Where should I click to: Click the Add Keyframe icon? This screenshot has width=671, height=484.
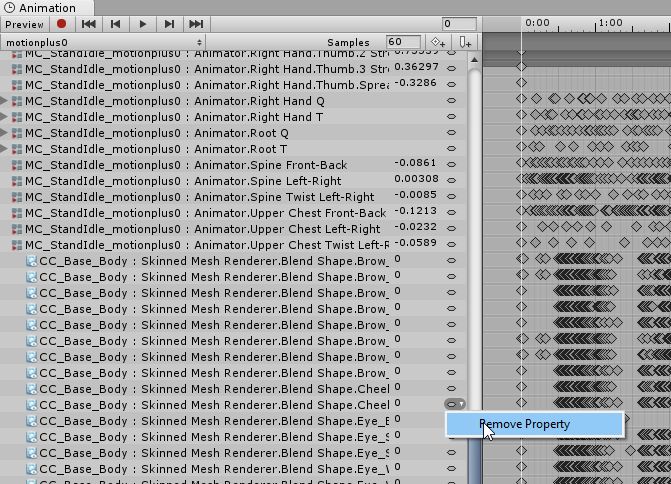pos(438,42)
